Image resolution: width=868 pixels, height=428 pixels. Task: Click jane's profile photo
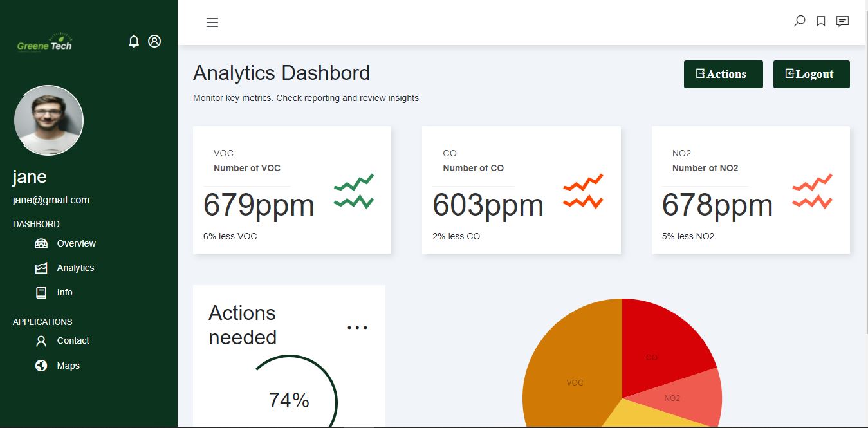[49, 121]
